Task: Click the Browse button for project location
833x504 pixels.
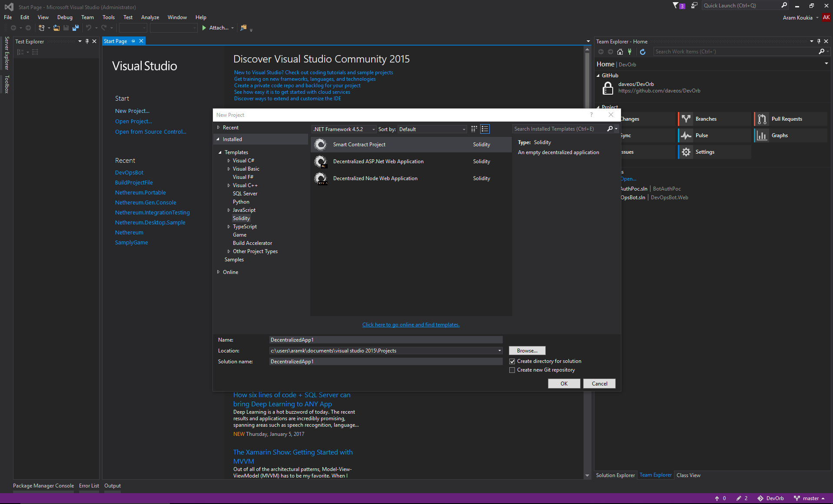Action: pos(527,350)
